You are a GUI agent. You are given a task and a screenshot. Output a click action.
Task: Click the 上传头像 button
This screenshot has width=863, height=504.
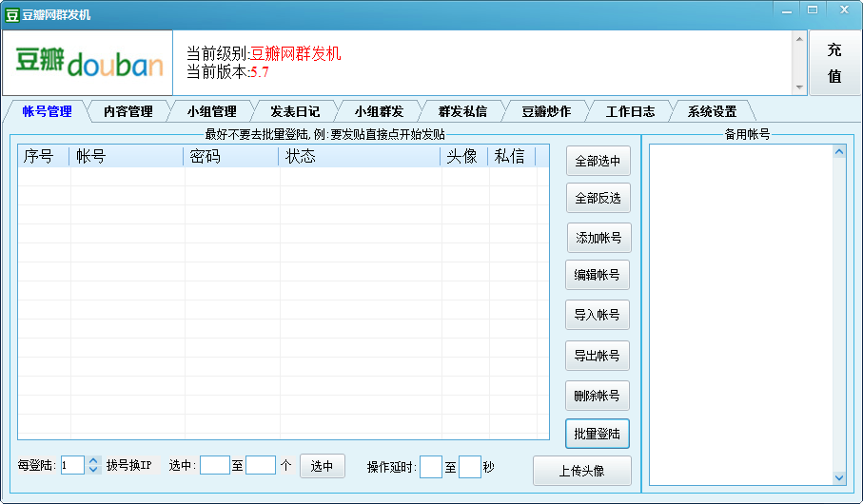[x=581, y=471]
